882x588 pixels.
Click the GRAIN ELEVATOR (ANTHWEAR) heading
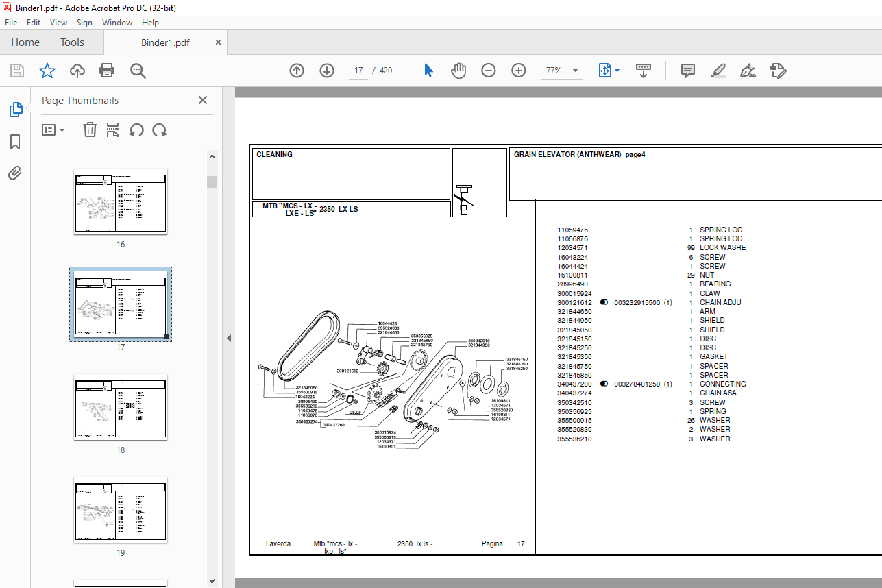pyautogui.click(x=579, y=155)
